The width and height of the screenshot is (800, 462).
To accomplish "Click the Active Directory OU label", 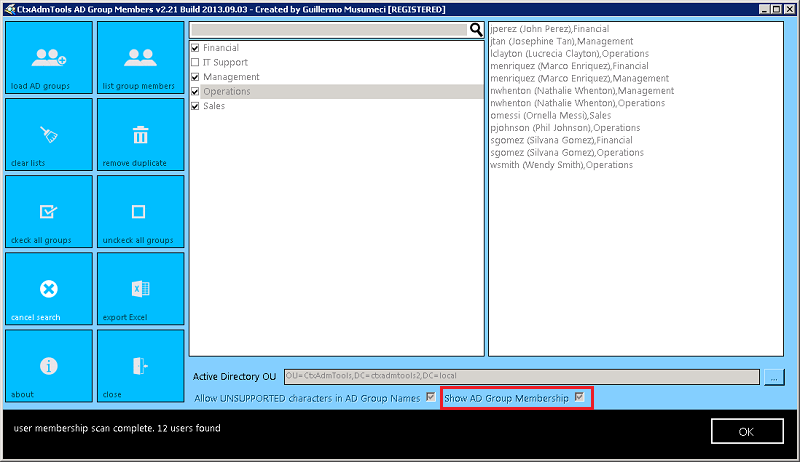I will coord(234,377).
